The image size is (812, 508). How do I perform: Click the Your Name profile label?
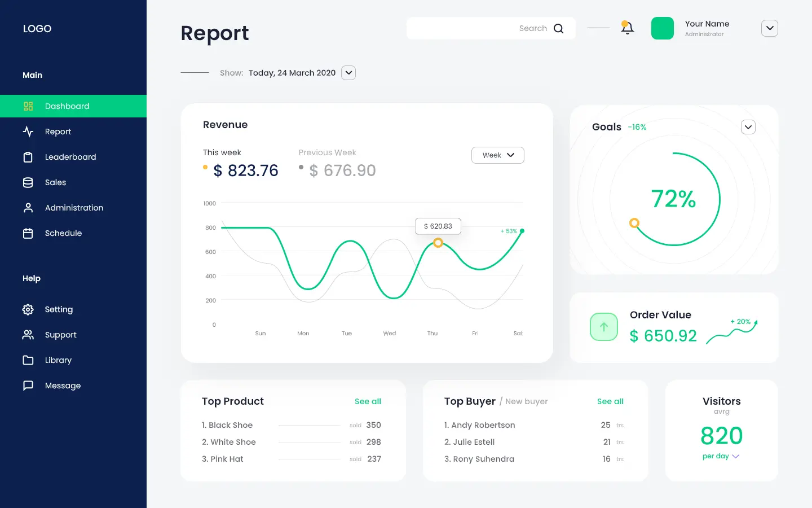[x=707, y=24]
